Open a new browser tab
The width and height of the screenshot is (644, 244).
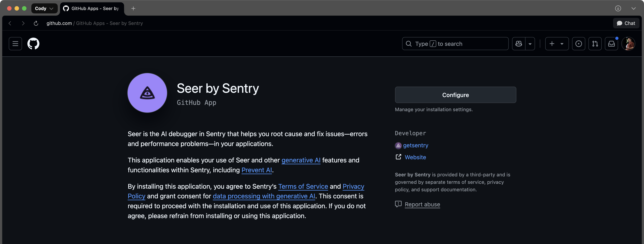tap(133, 9)
